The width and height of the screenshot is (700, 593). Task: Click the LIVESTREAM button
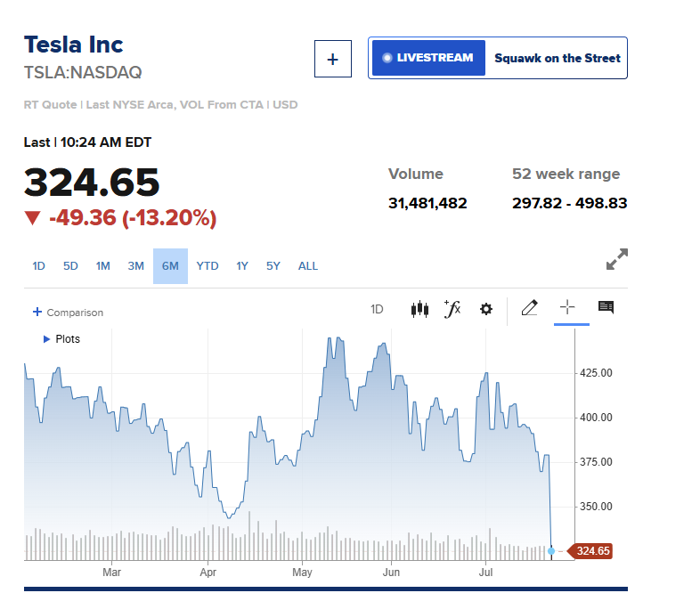click(x=428, y=58)
